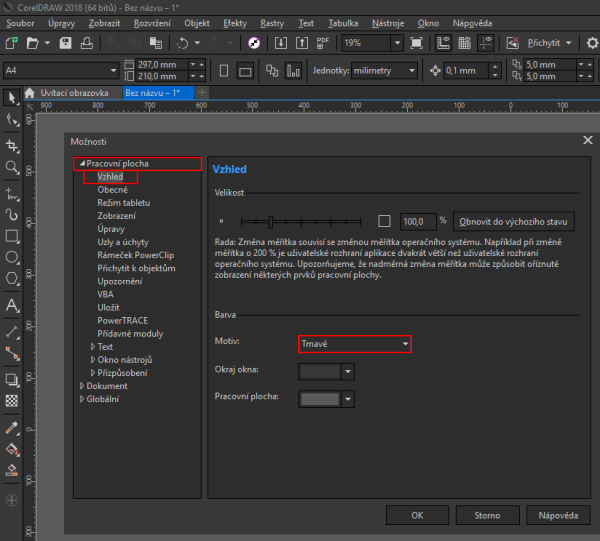Select the Color Eyedropper tool
Screen dimensions: 600x541
tap(11, 428)
